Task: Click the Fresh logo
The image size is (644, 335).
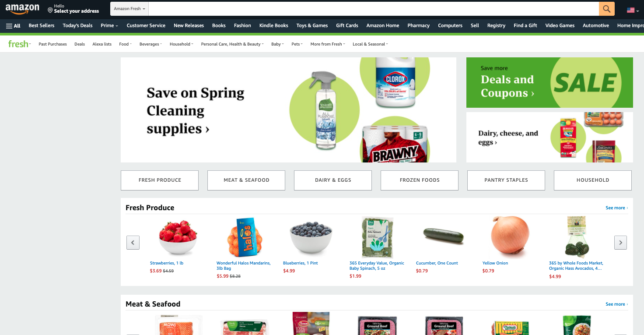Action: [19, 44]
